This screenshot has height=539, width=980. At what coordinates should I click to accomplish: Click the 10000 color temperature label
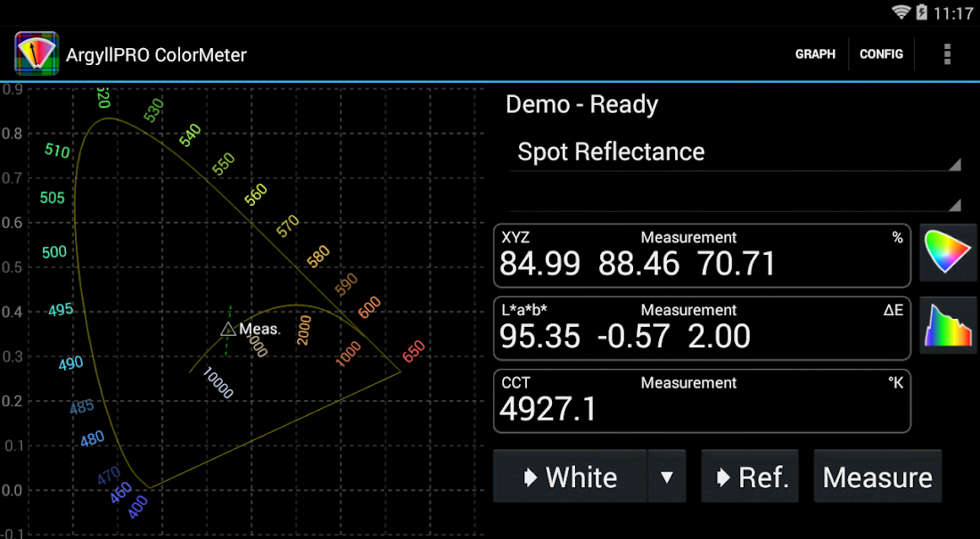(218, 383)
